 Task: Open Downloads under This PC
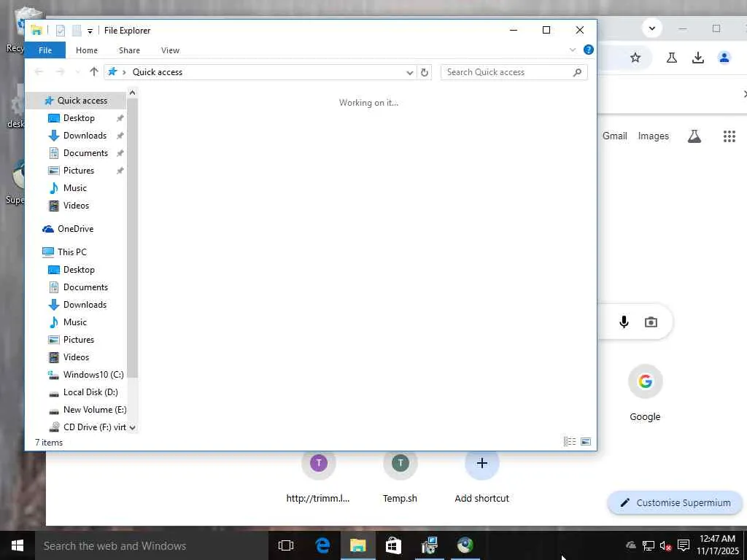click(x=85, y=305)
